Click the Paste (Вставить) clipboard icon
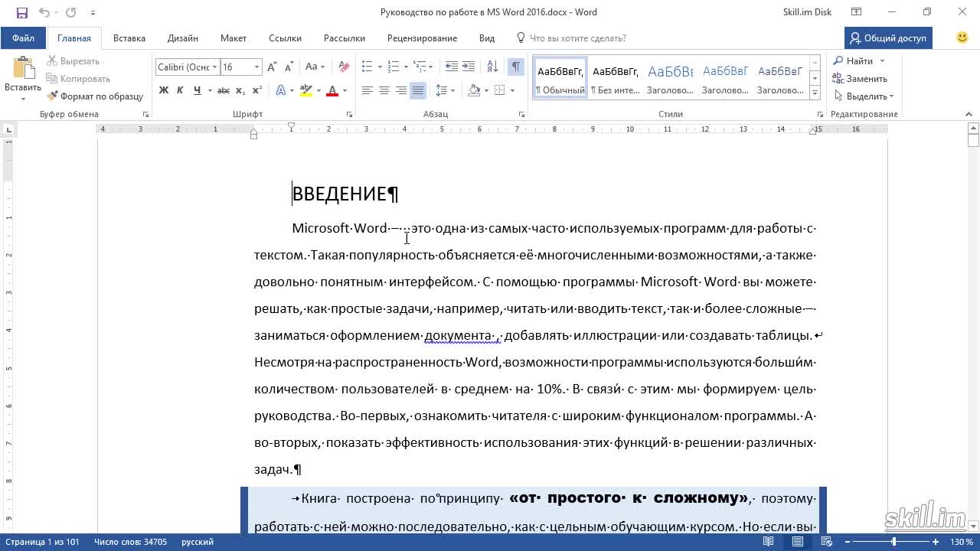The height and width of the screenshot is (551, 980). 23,69
